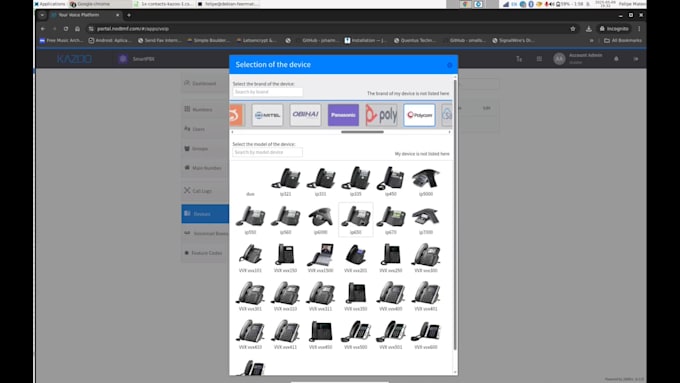Close the Selection of the device dialog
Viewport: 680px width, 383px height.
450,65
